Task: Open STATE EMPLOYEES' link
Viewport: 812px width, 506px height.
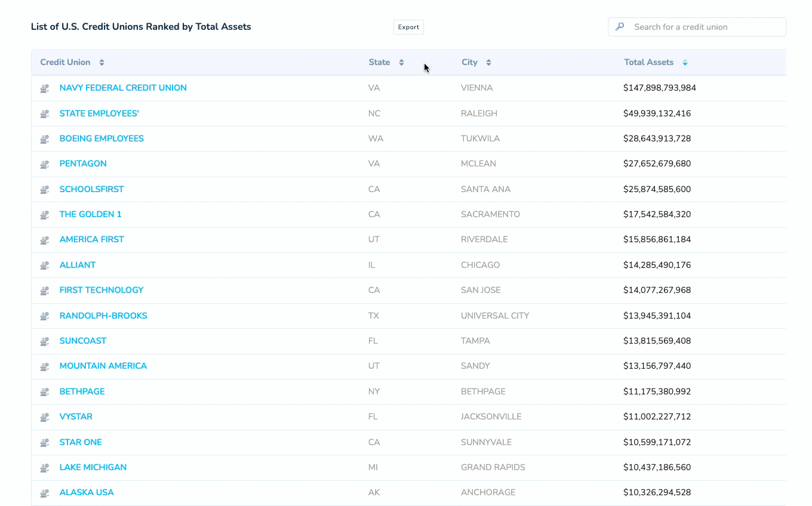Action: coord(99,113)
